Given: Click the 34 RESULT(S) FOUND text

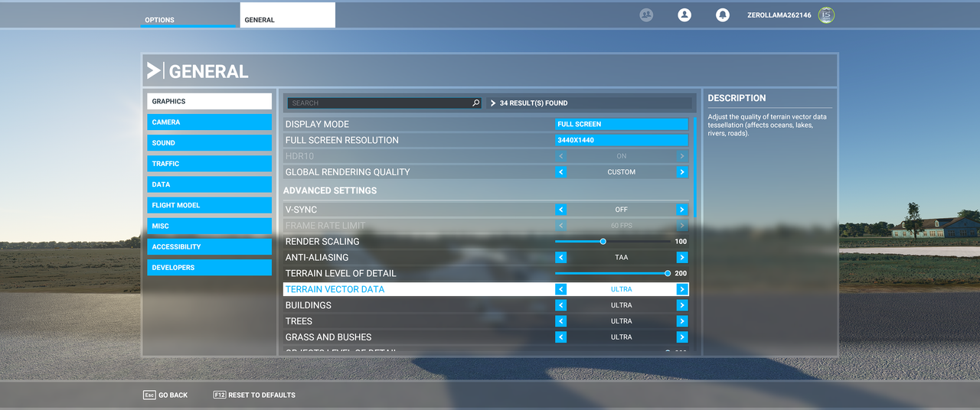Looking at the screenshot, I should 534,102.
